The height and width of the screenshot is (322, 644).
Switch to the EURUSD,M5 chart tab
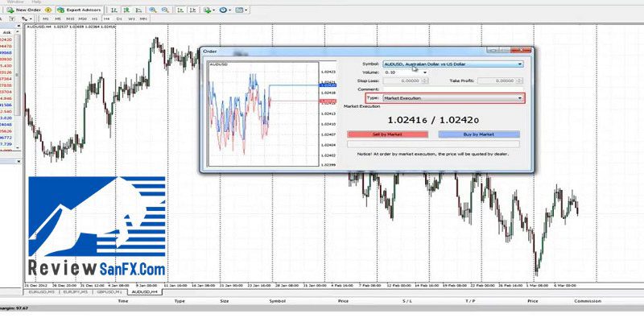39,291
